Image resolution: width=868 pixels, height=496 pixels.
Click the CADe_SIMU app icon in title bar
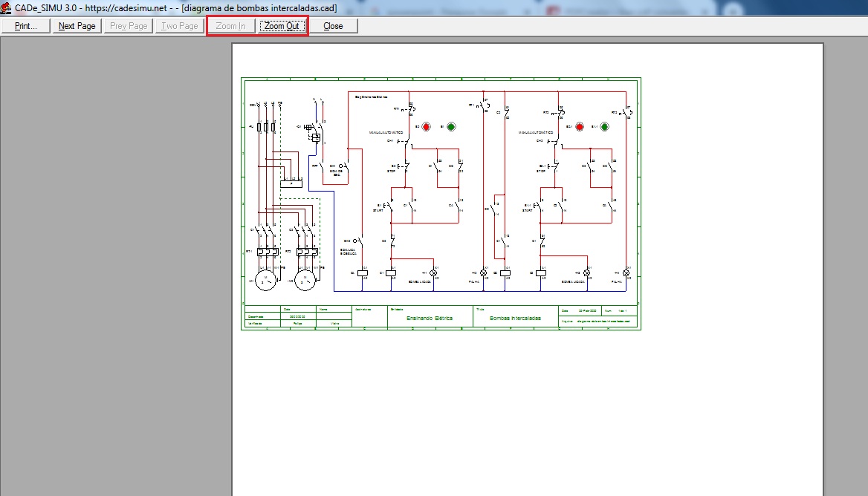(x=6, y=7)
